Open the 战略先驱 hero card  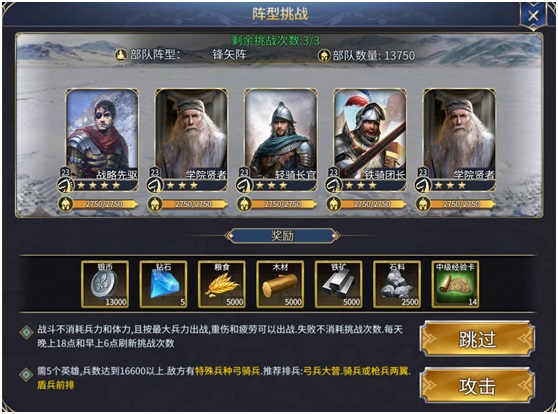(102, 140)
